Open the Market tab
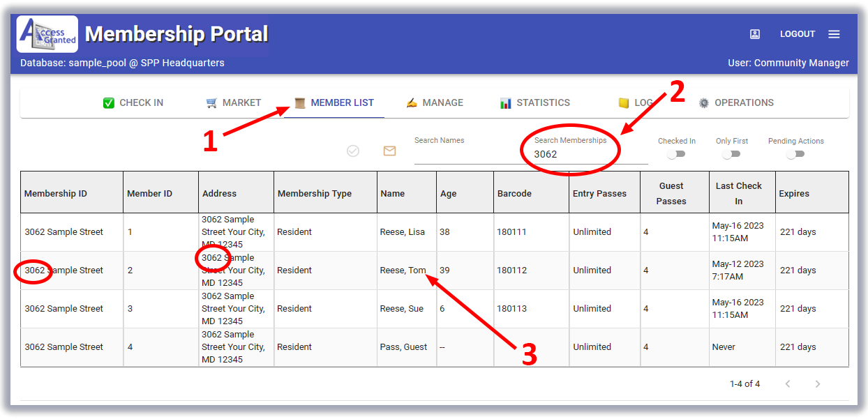The image size is (868, 419). point(234,103)
